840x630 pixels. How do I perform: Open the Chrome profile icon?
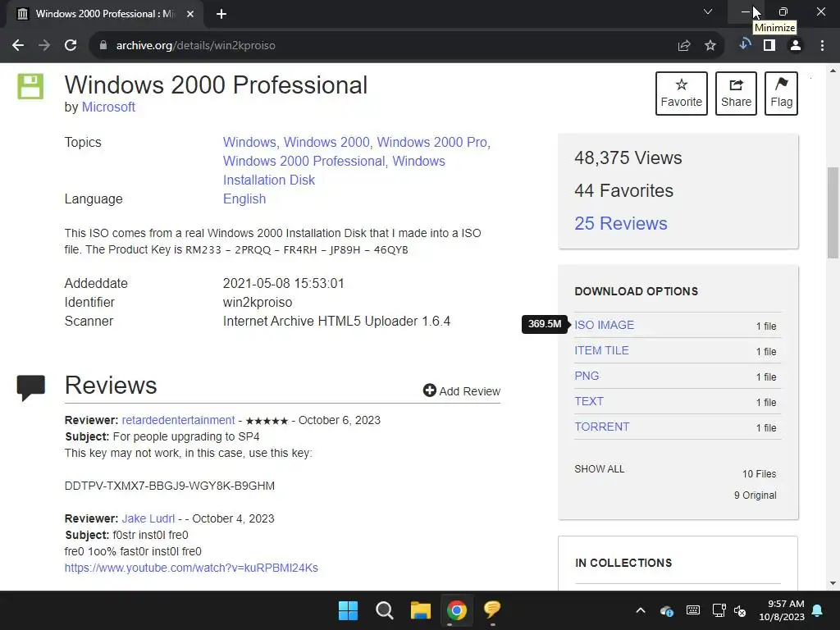click(796, 46)
